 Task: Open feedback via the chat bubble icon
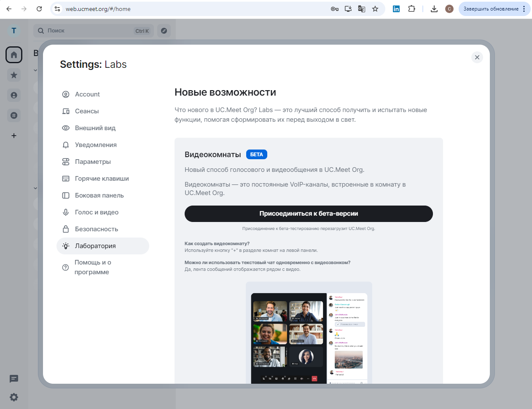[13, 379]
